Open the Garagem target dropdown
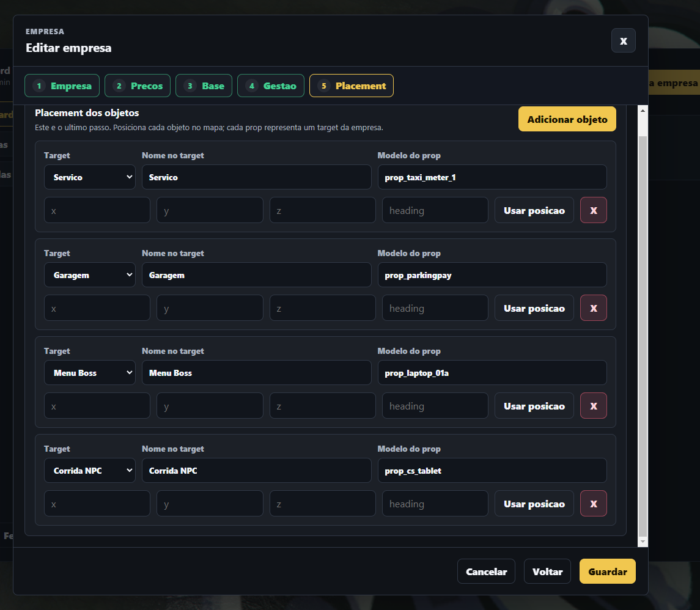This screenshot has width=700, height=610. [90, 275]
